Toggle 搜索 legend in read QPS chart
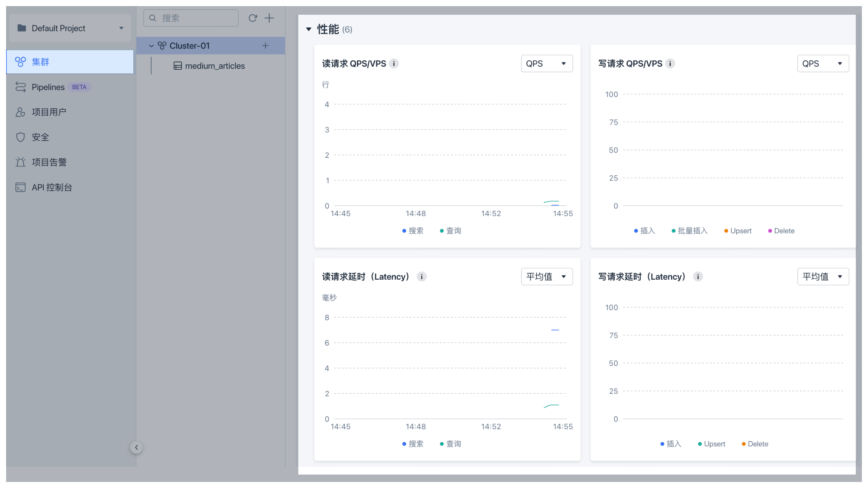868x488 pixels. pos(413,231)
